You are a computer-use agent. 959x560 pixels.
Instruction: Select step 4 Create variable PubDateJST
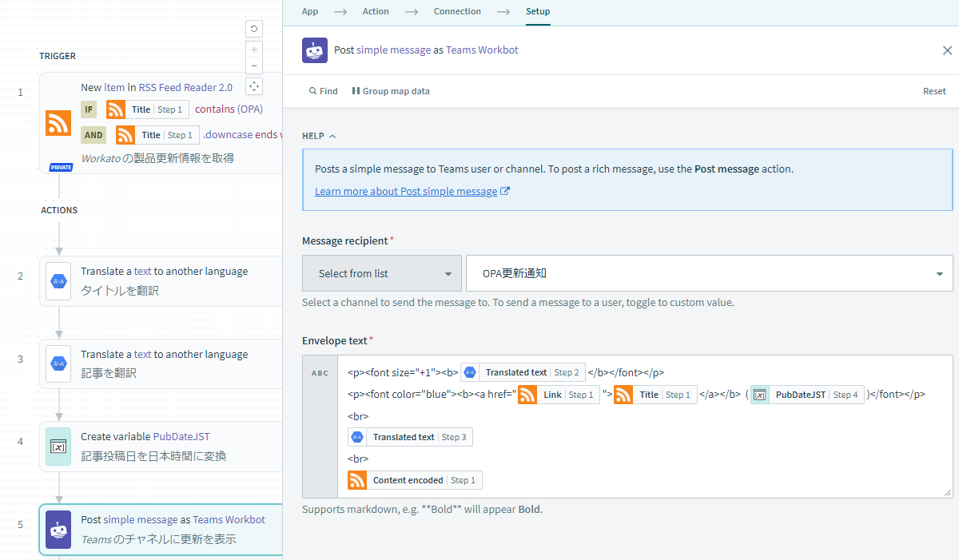click(161, 447)
